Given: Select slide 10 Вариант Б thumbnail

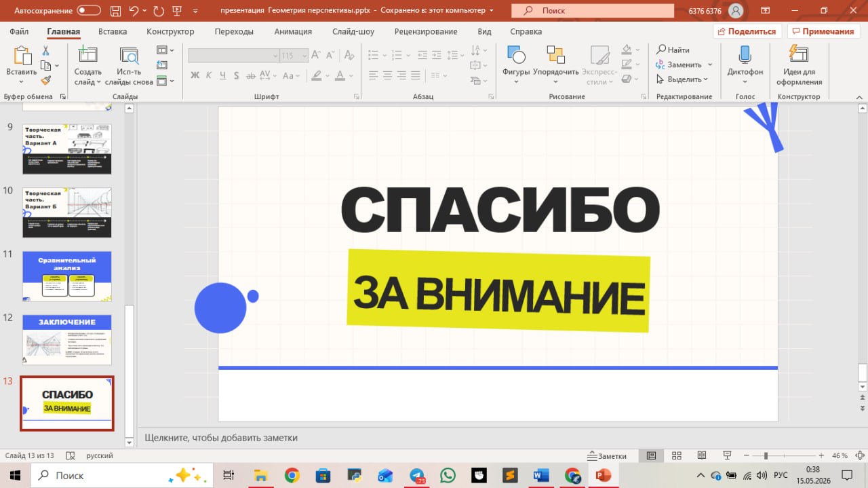Looking at the screenshot, I should 66,212.
